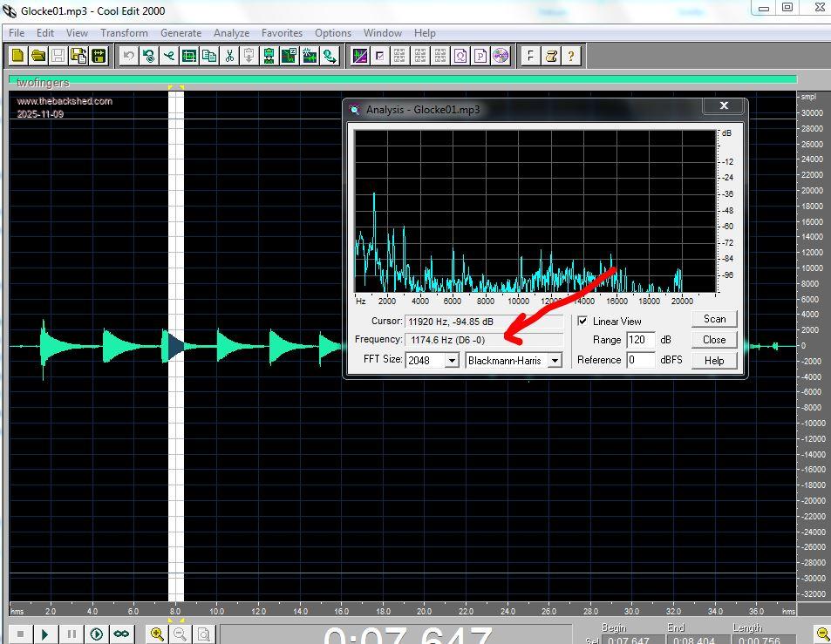831x644 pixels.
Task: Click the CD disc icon in toolbar
Action: (x=501, y=56)
